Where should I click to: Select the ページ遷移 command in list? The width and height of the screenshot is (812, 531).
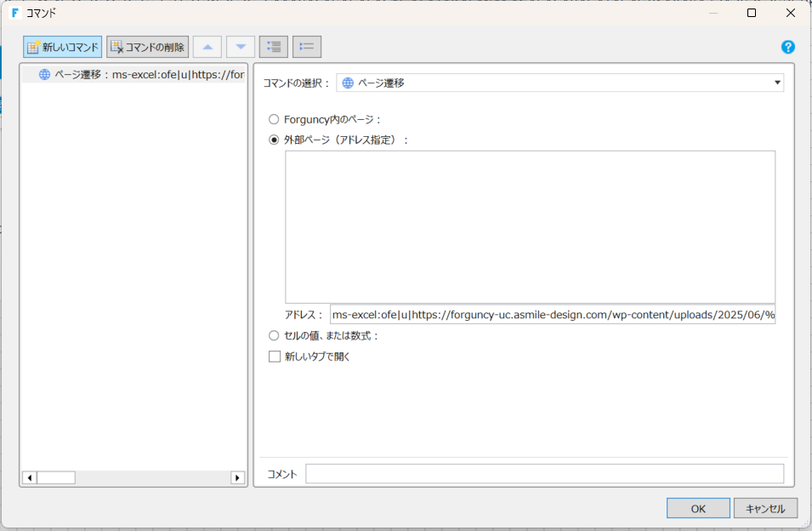(140, 74)
